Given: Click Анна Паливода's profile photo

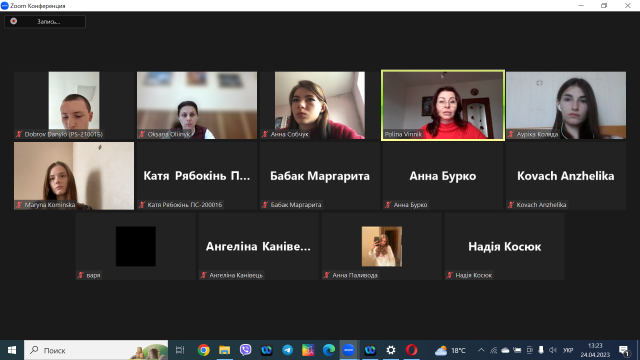Looking at the screenshot, I should tap(382, 247).
